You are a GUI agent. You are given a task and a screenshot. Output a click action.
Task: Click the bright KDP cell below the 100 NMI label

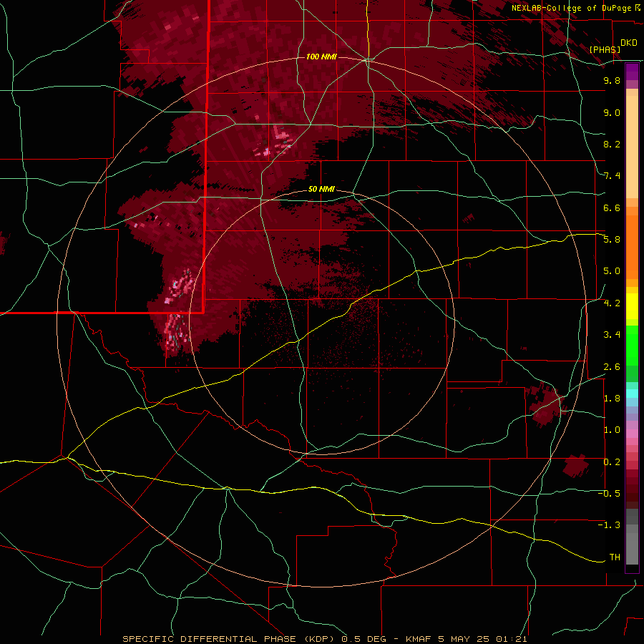273,142
